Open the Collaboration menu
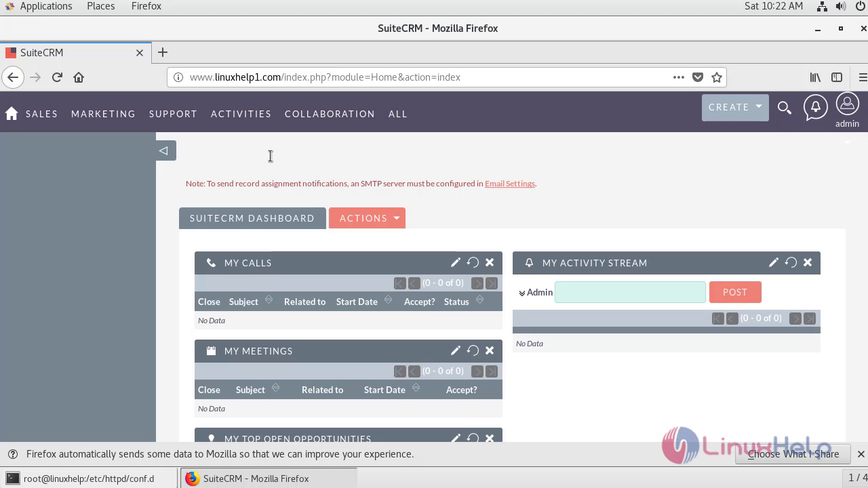 coord(330,114)
